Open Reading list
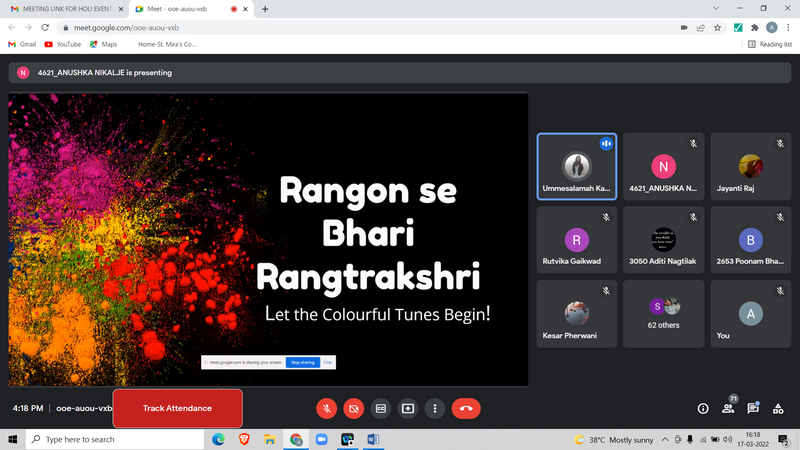Viewport: 800px width, 450px height. tap(770, 44)
